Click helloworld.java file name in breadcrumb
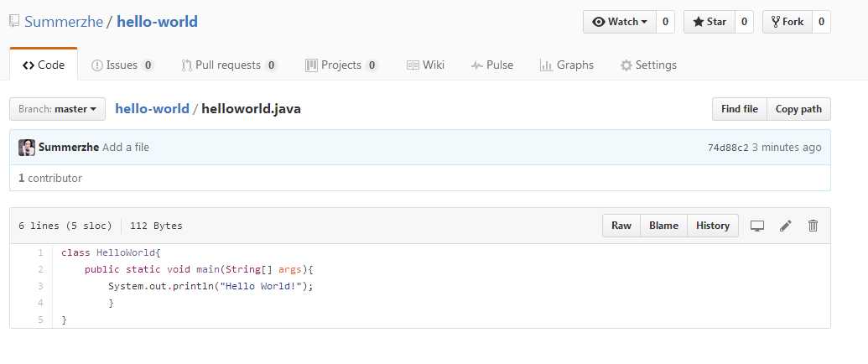The width and height of the screenshot is (868, 364). [251, 108]
